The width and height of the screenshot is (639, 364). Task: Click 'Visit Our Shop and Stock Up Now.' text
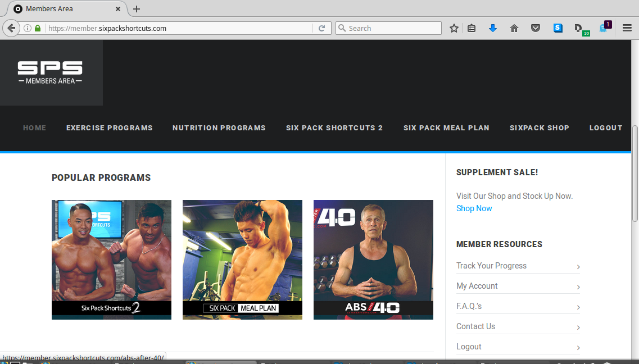[514, 196]
